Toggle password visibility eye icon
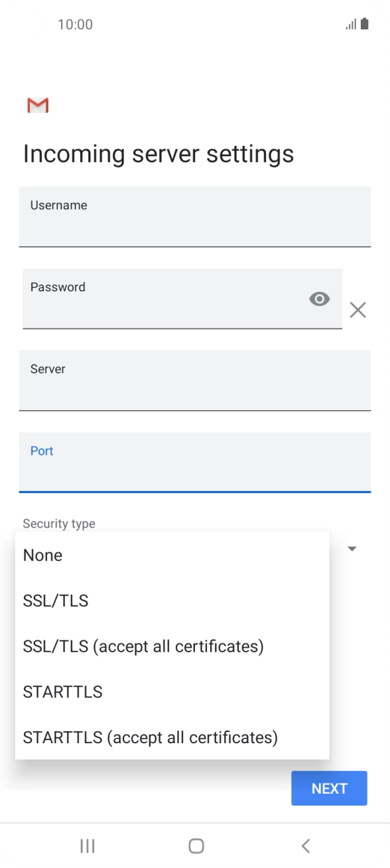 pyautogui.click(x=320, y=299)
